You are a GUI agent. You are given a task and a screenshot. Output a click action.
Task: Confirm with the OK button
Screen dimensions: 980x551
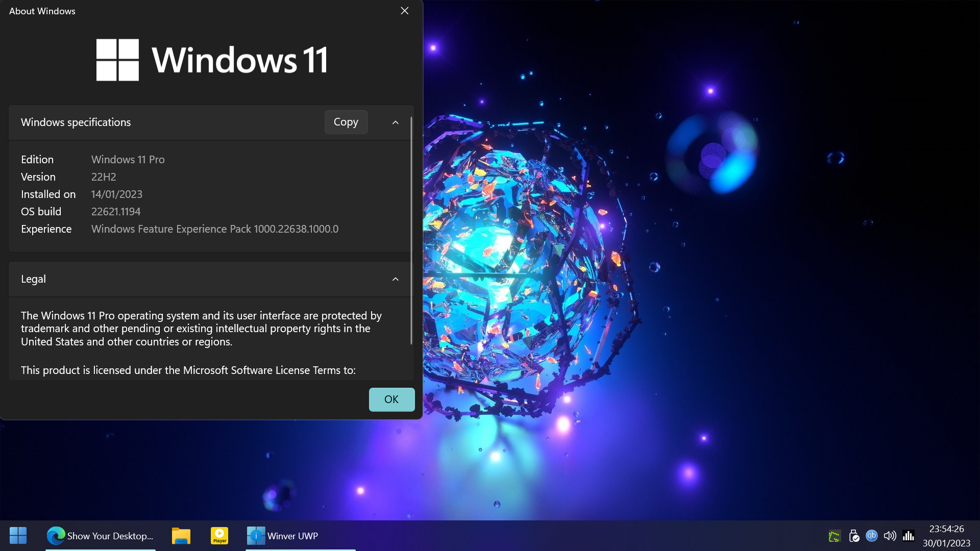(x=391, y=399)
